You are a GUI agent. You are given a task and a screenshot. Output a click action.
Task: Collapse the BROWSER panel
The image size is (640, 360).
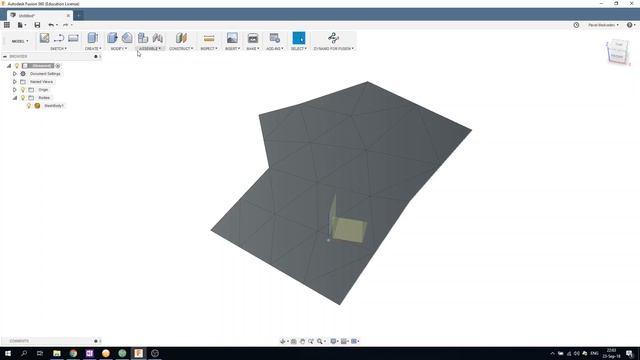click(x=5, y=56)
